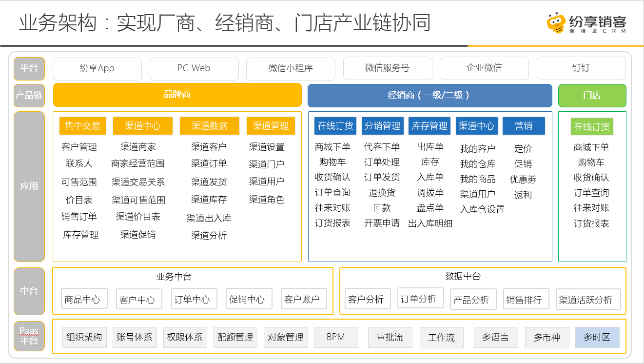The image size is (644, 364).
Task: Click 入库仓设置 item
Action: click(x=483, y=209)
